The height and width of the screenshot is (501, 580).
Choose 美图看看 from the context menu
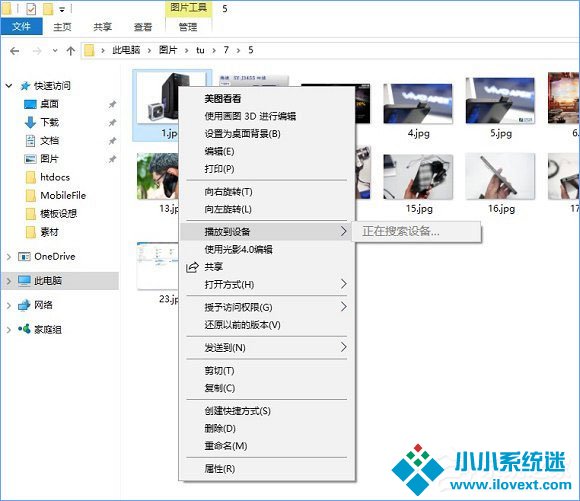pyautogui.click(x=266, y=99)
